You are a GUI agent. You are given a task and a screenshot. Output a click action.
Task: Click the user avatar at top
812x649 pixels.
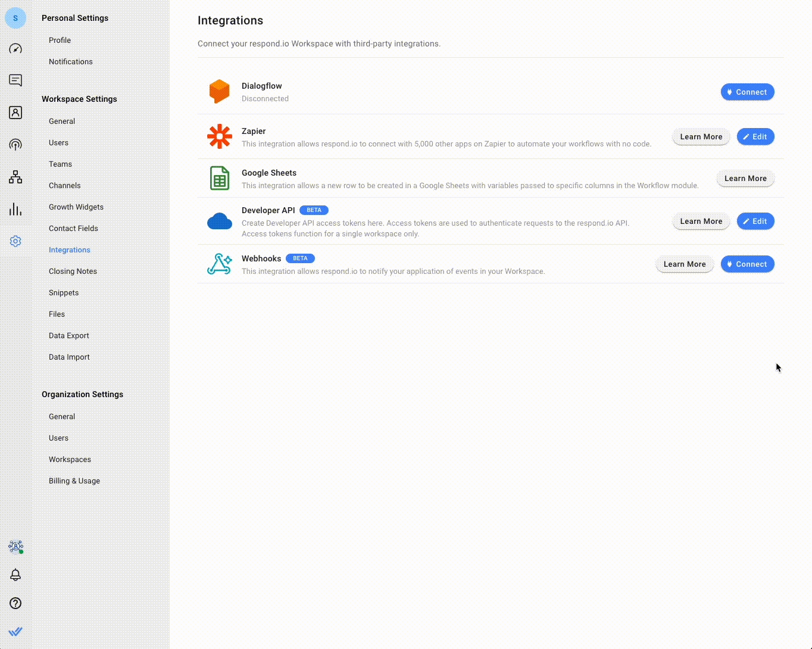coord(15,18)
